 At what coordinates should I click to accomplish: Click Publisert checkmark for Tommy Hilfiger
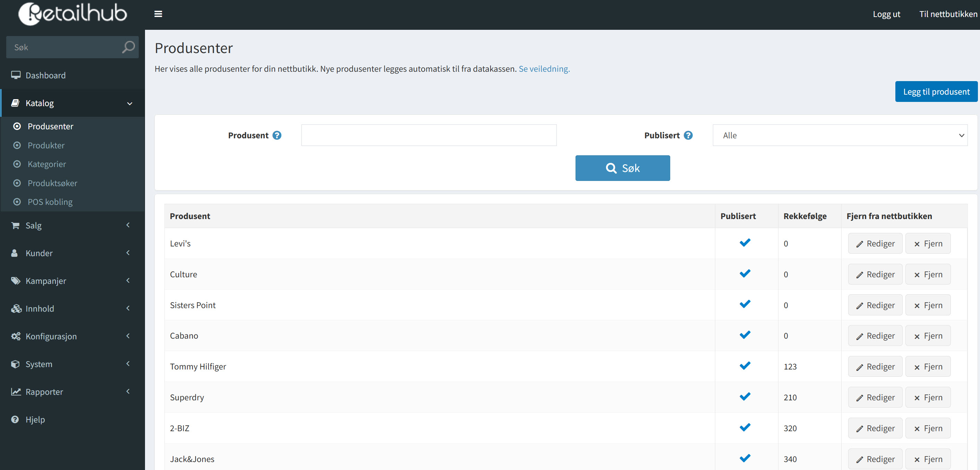[x=745, y=366]
